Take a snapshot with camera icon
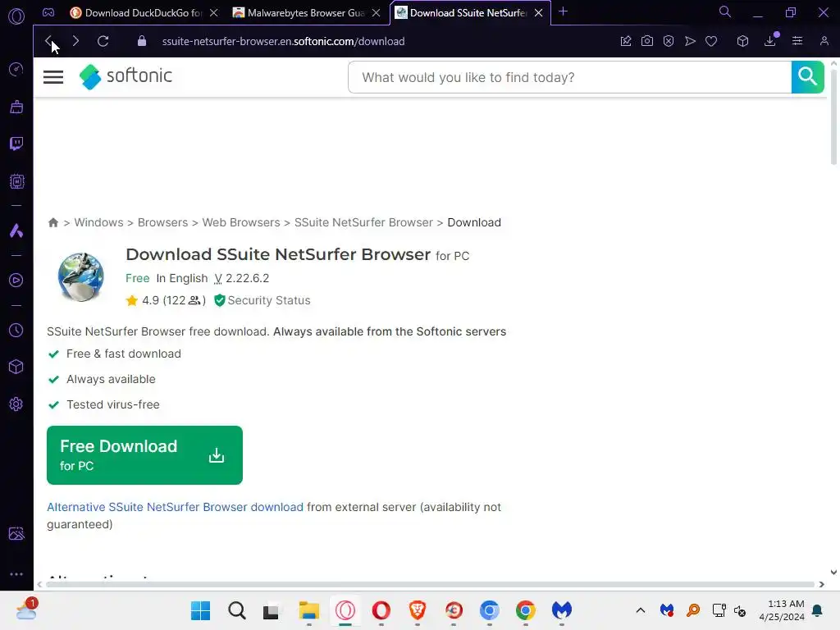Viewport: 840px width, 630px height. click(647, 41)
